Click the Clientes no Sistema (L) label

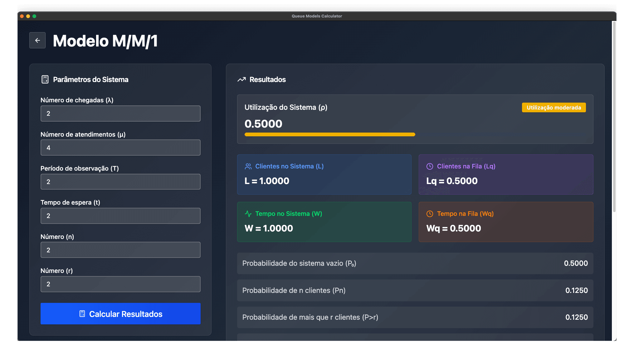(289, 167)
